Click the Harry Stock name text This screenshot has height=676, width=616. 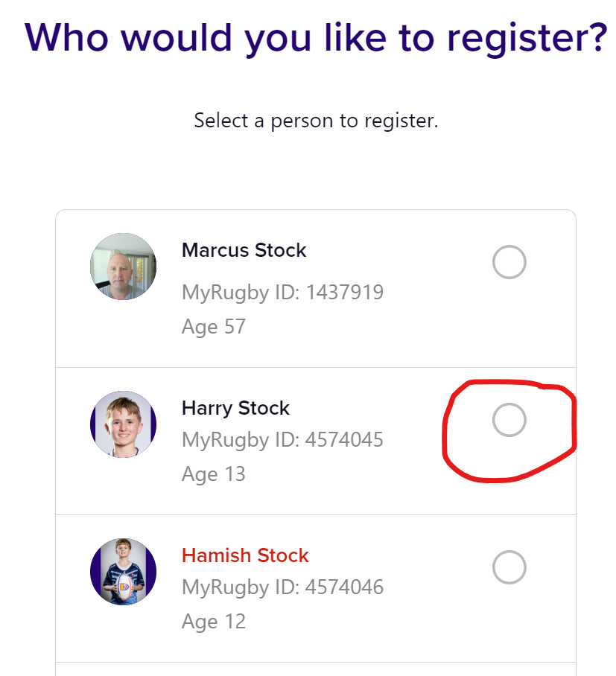[235, 408]
